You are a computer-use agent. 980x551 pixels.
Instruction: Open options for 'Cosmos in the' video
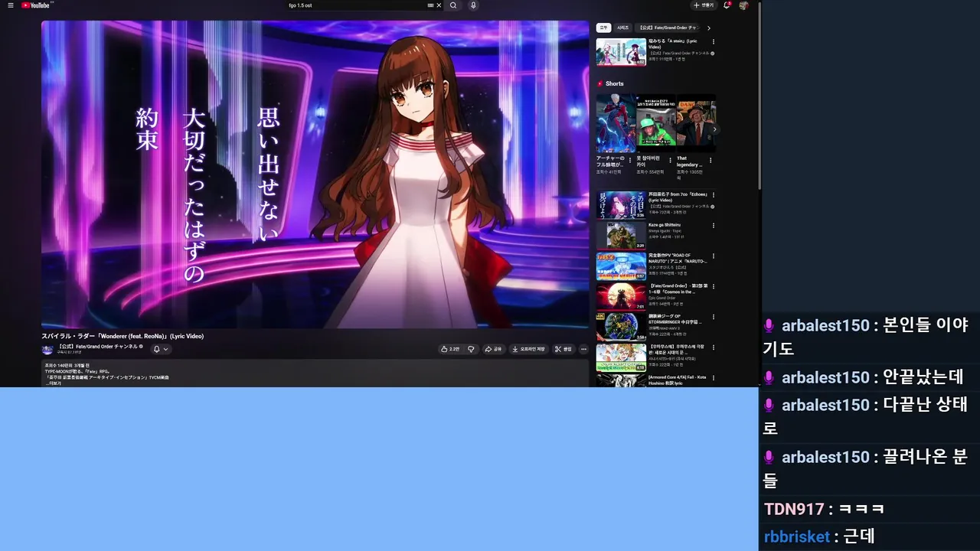click(x=713, y=287)
